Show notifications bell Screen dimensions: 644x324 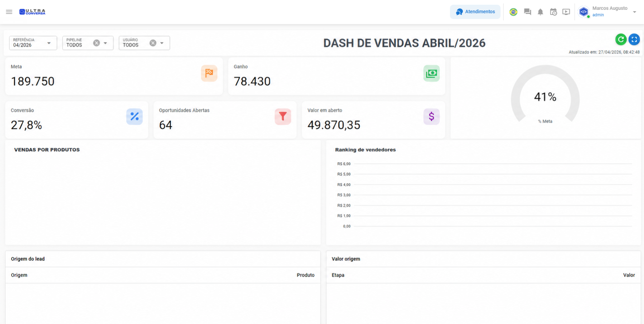tap(540, 12)
